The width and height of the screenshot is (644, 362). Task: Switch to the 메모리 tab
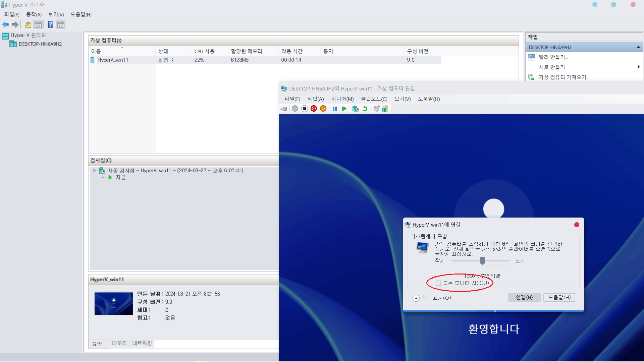coord(119,344)
